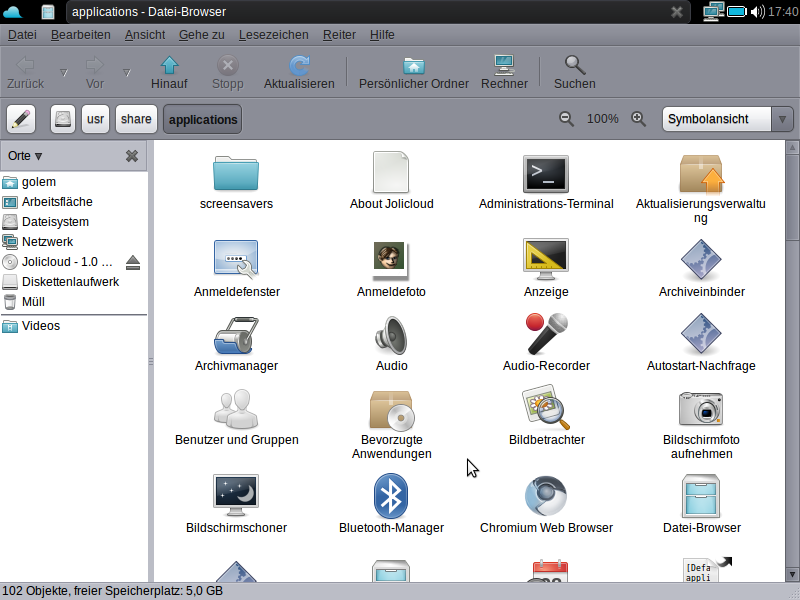This screenshot has width=800, height=600.
Task: Click Aktualisieren to reload the folder
Action: [299, 72]
